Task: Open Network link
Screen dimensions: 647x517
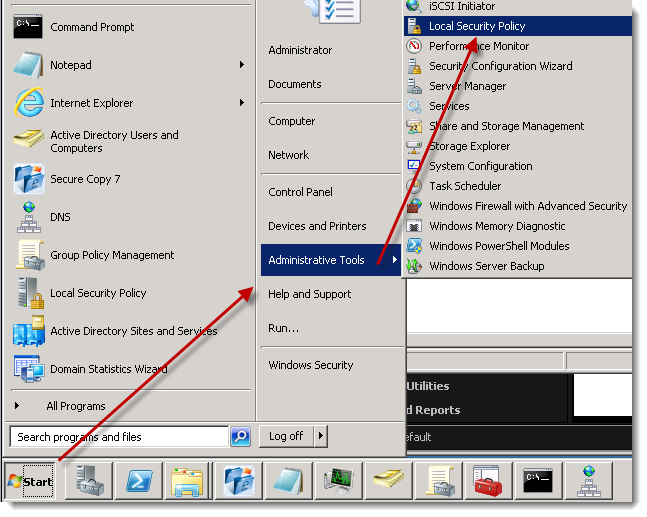Action: pyautogui.click(x=288, y=155)
